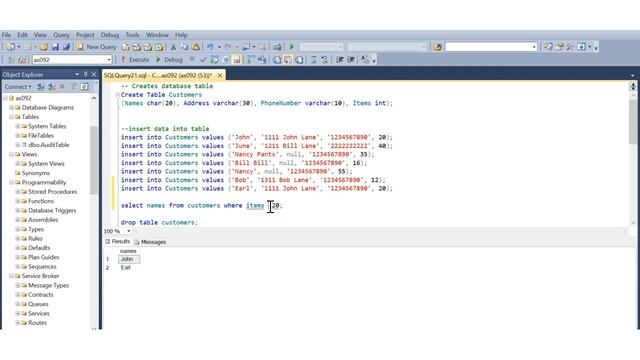Expand the Database Diagrams folder

tap(11, 108)
